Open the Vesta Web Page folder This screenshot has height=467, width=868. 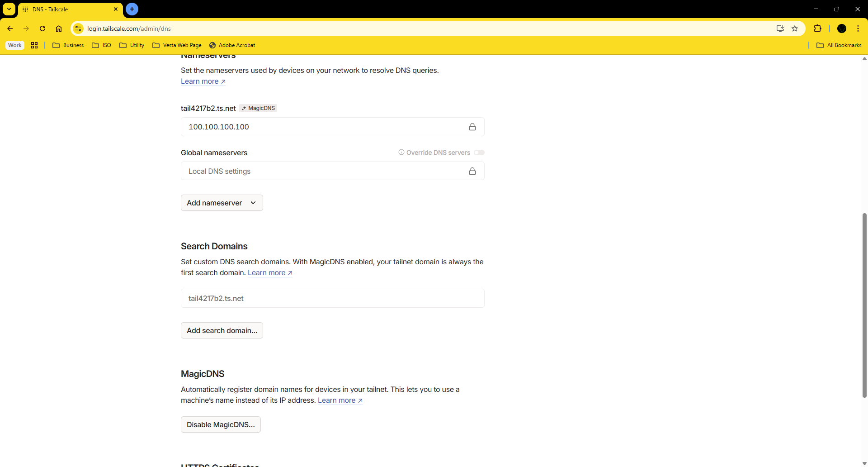click(x=177, y=45)
